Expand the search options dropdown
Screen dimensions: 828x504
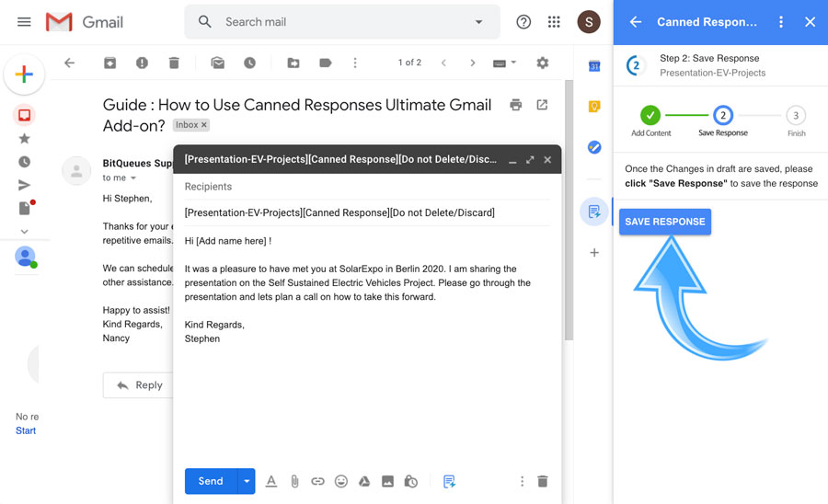pos(478,22)
